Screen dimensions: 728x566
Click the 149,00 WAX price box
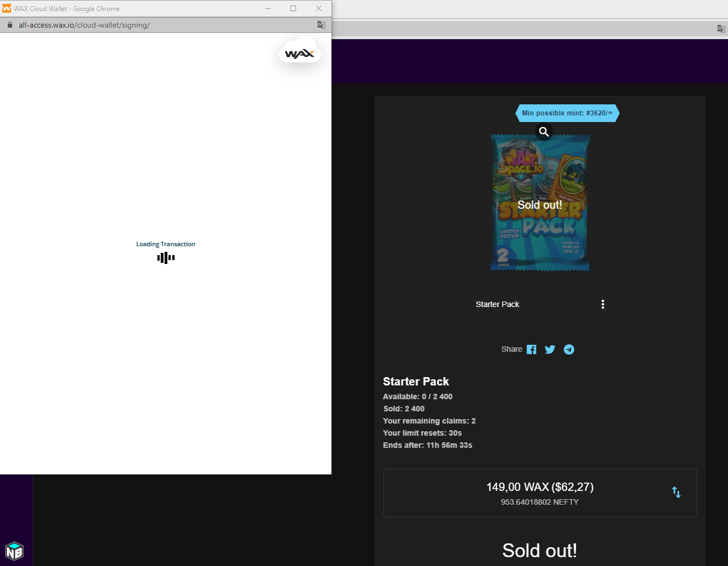[540, 493]
